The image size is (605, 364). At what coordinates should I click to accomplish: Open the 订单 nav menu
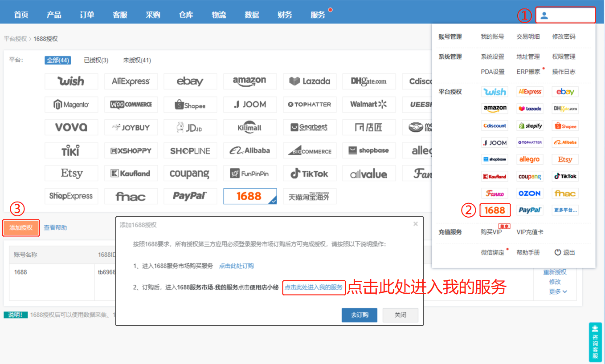[87, 15]
